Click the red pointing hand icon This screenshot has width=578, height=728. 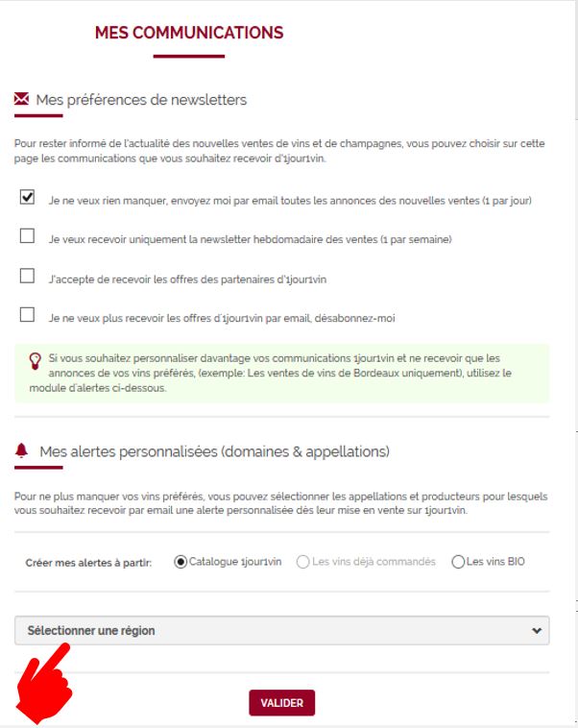43,684
